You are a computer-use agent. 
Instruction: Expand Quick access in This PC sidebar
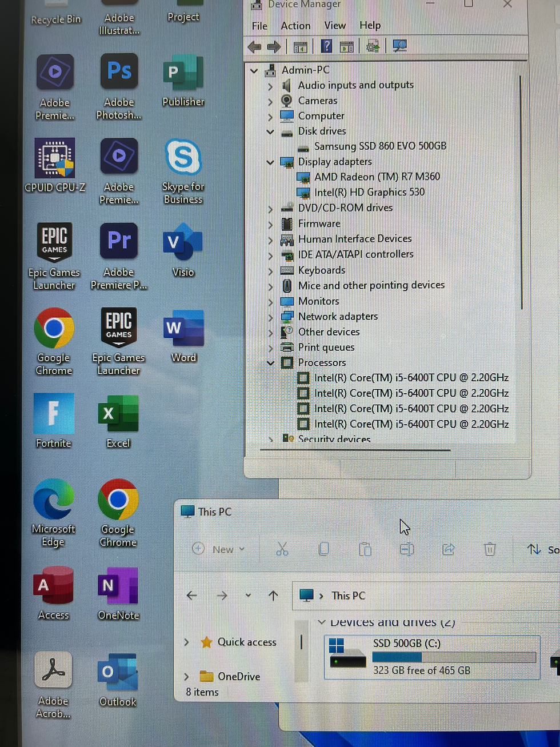coord(186,642)
